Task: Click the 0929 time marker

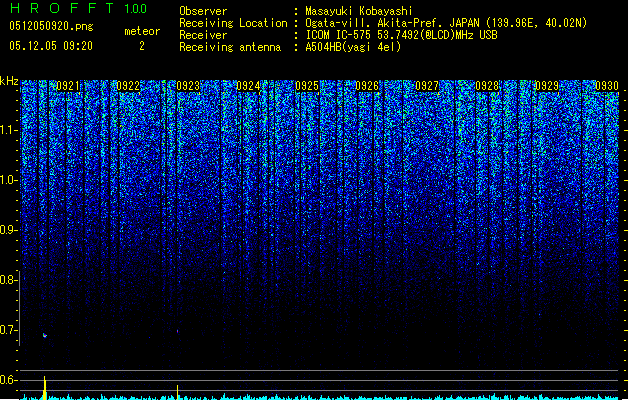Action: [x=547, y=86]
